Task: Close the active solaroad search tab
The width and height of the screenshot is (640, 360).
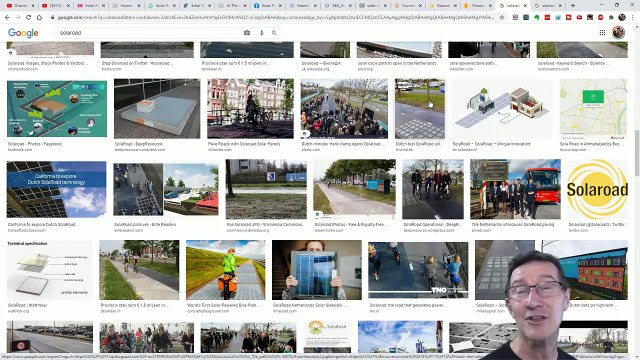Action: 525,6
